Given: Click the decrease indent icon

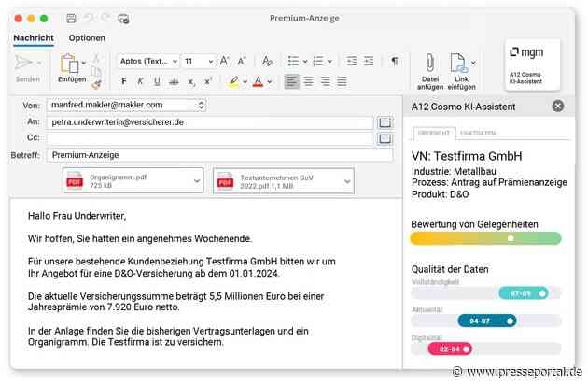Looking at the screenshot, I should (x=352, y=61).
